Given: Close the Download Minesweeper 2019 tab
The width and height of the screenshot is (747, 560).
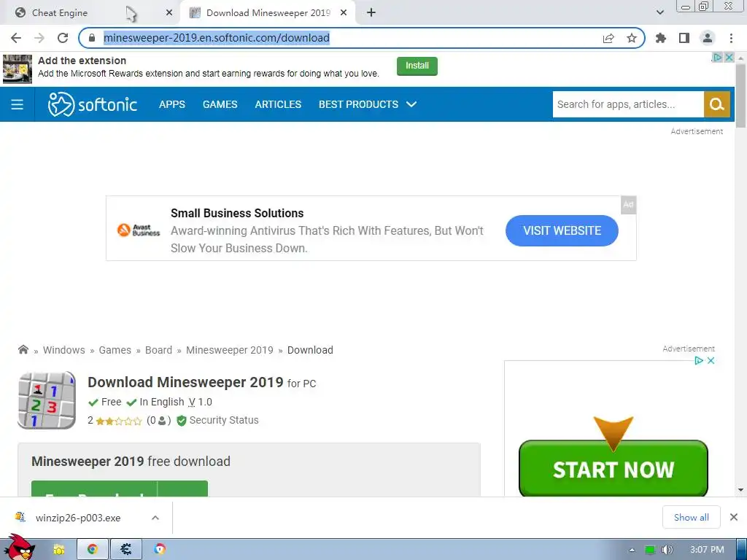Looking at the screenshot, I should pyautogui.click(x=344, y=13).
